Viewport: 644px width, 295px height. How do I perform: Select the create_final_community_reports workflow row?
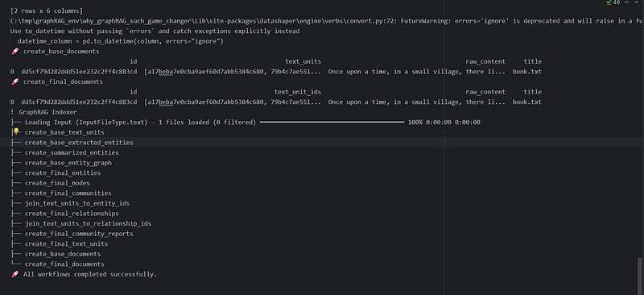tap(79, 234)
